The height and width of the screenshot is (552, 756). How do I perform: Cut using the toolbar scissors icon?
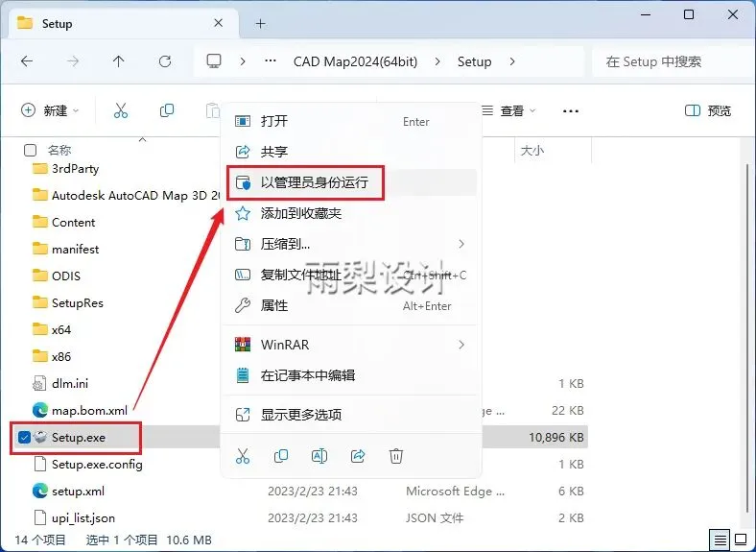pos(121,110)
